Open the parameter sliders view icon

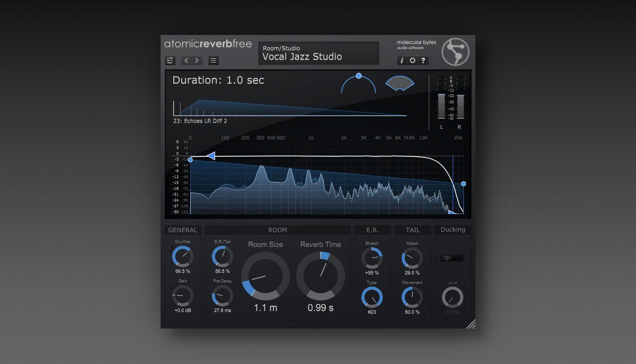tap(170, 60)
